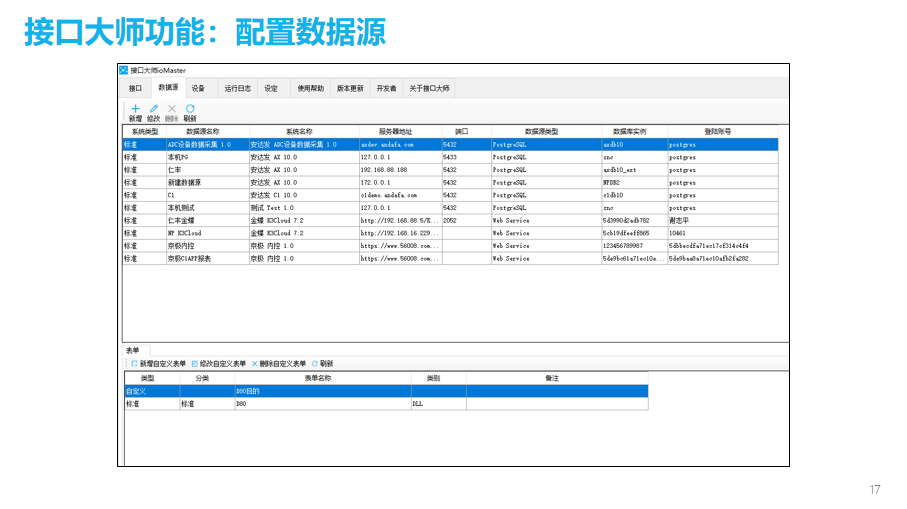Click the 修改 (edit) pencil icon
The image size is (907, 509).
(154, 109)
